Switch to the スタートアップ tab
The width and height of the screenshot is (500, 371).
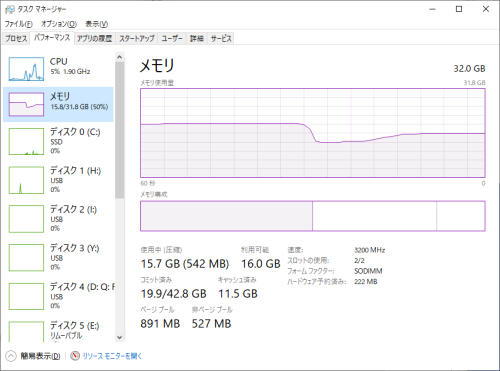pyautogui.click(x=137, y=38)
